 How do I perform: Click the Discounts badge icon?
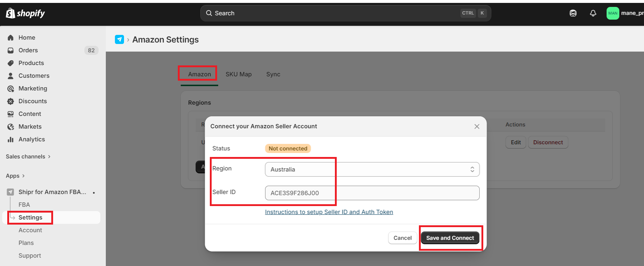pyautogui.click(x=11, y=101)
